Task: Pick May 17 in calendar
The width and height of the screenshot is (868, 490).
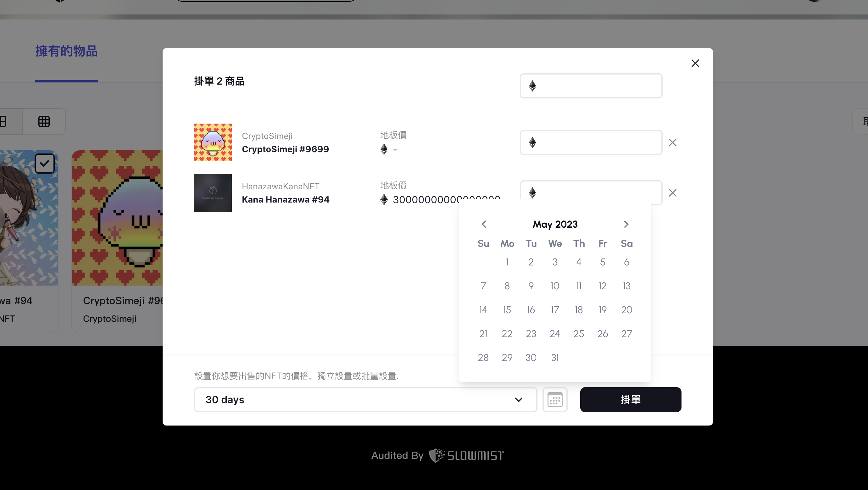Action: [x=555, y=310]
